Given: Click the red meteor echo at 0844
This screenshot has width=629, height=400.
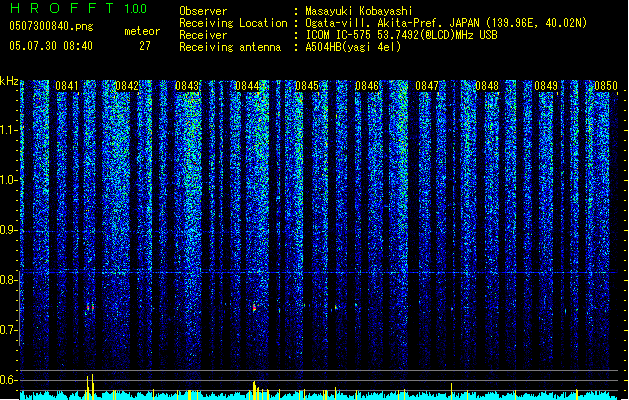Looking at the screenshot, I should [254, 308].
